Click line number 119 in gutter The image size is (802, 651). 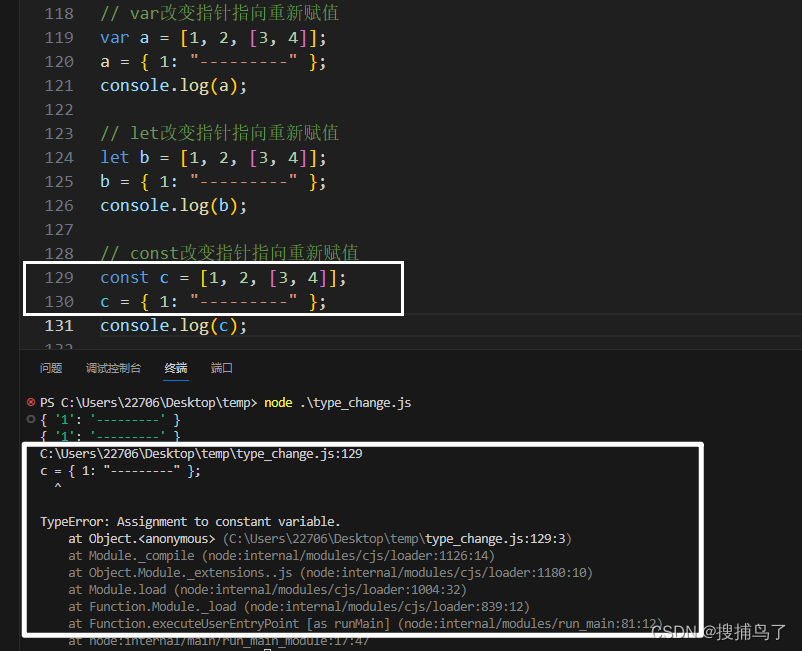pos(59,38)
